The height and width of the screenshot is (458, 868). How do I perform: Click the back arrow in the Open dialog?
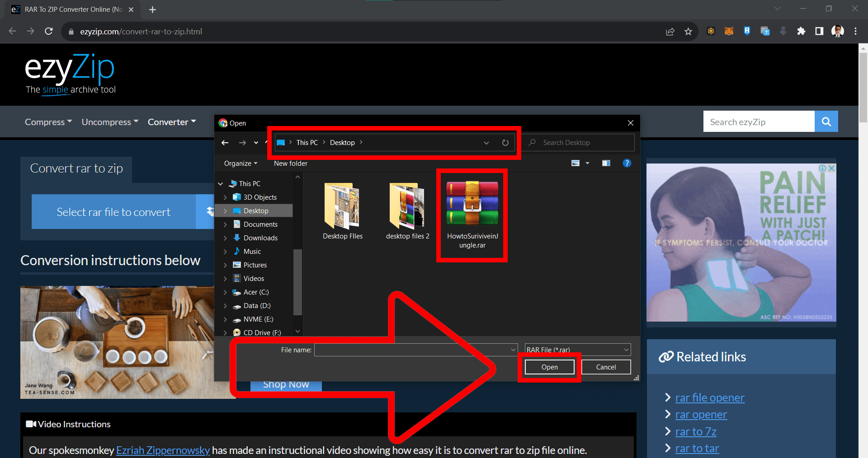click(x=225, y=142)
